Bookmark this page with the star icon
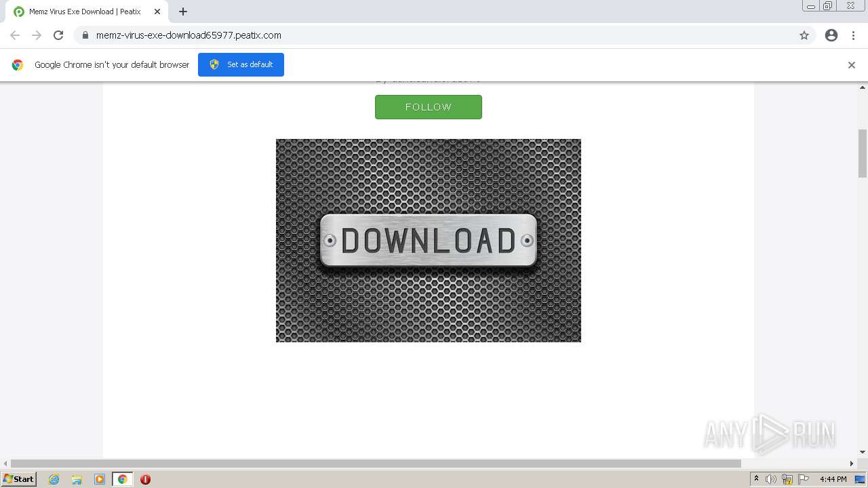 click(x=804, y=35)
